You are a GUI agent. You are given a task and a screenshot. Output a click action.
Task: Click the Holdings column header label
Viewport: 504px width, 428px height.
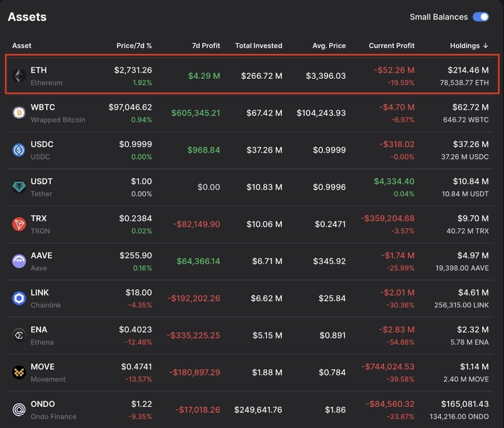465,46
